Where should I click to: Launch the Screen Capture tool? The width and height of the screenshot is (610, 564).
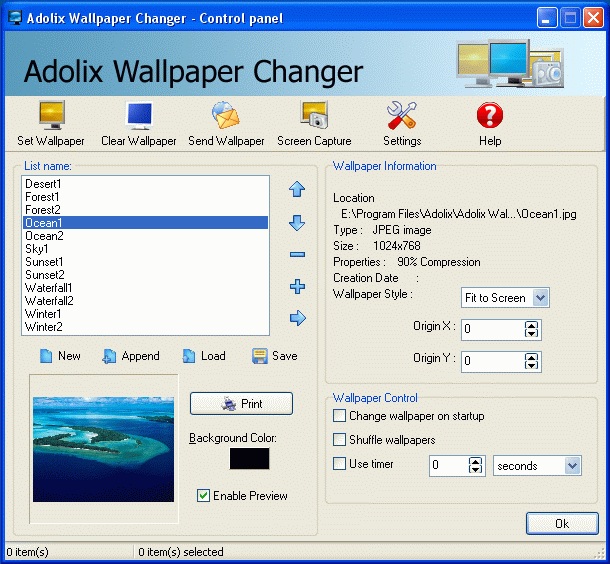point(314,116)
